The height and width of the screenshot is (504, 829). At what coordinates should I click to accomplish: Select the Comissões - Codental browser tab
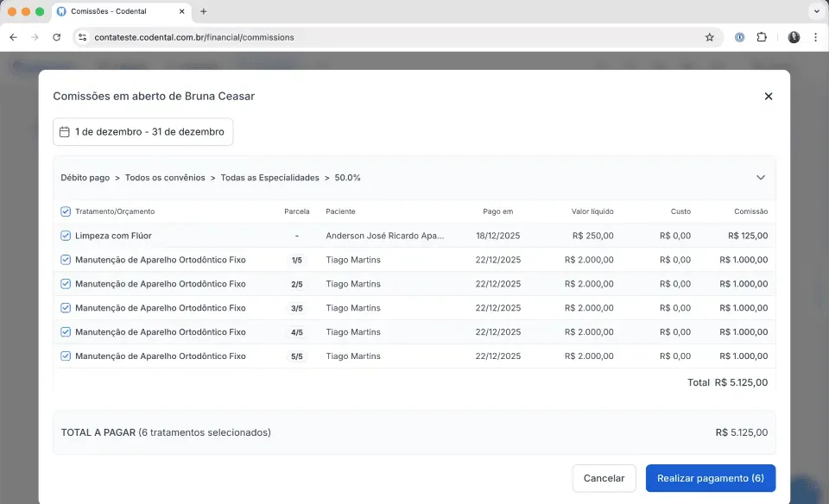click(121, 11)
